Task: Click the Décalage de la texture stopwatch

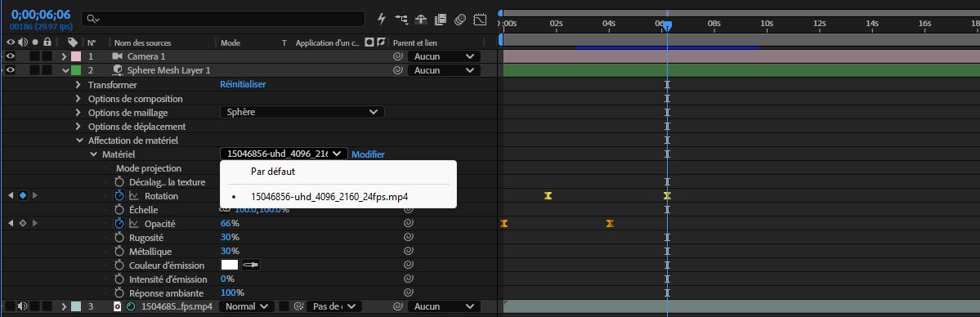Action: (119, 182)
